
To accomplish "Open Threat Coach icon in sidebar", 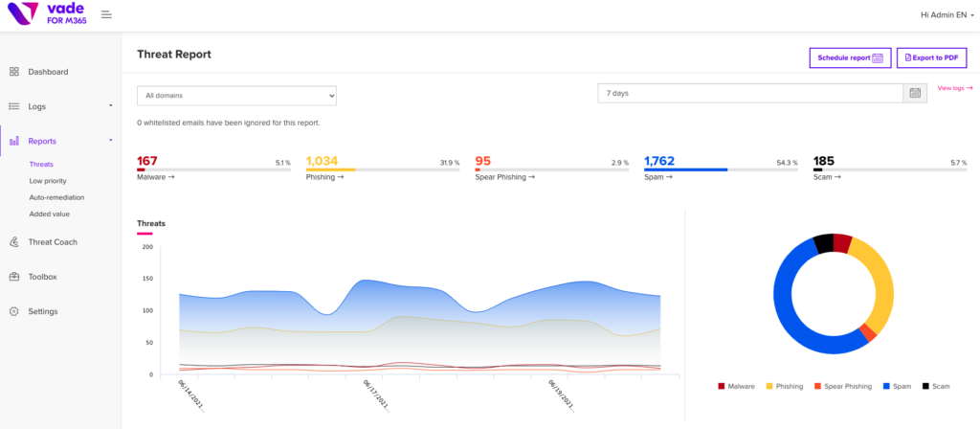I will pyautogui.click(x=14, y=242).
